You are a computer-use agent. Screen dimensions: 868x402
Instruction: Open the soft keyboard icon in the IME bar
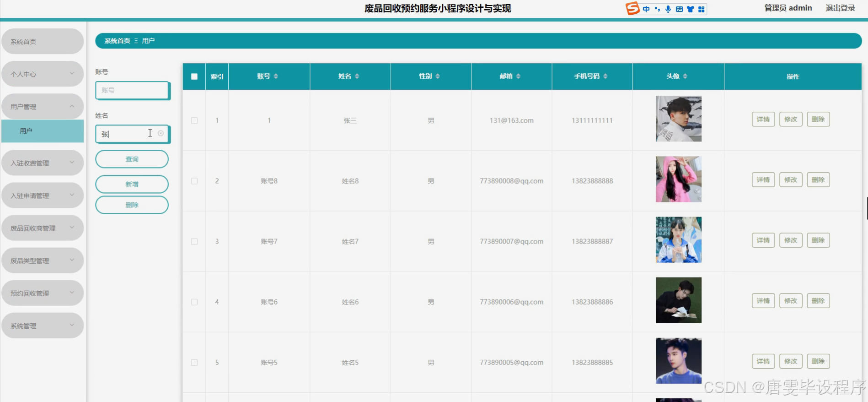point(679,9)
